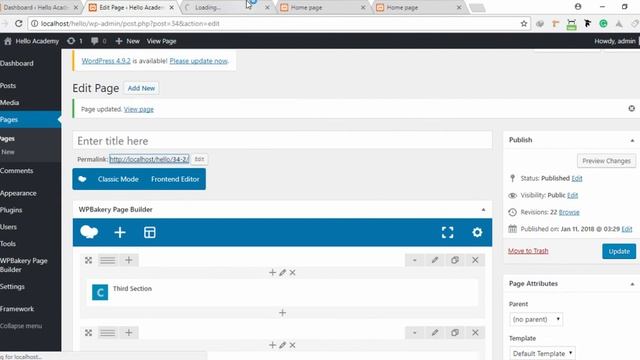
Task: Edit the last row with pencil icon
Action: click(435, 333)
